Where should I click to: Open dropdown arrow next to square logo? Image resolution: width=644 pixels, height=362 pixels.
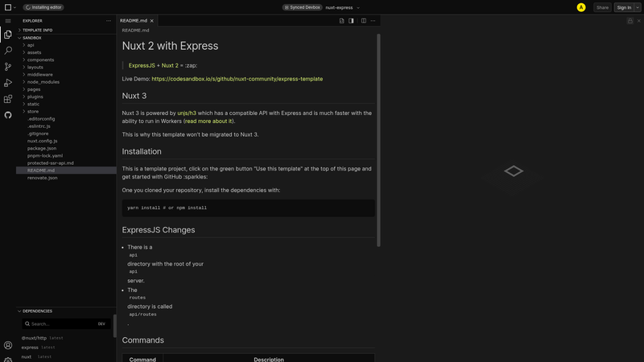pos(14,7)
